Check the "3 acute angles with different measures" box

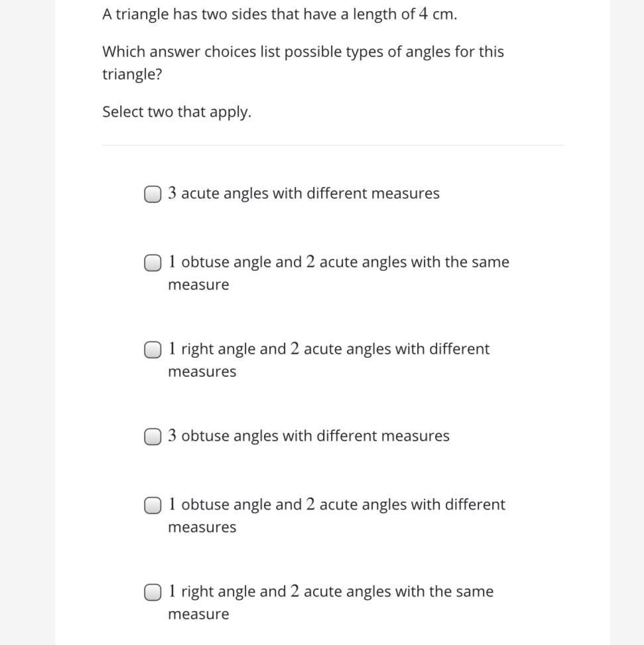point(153,194)
